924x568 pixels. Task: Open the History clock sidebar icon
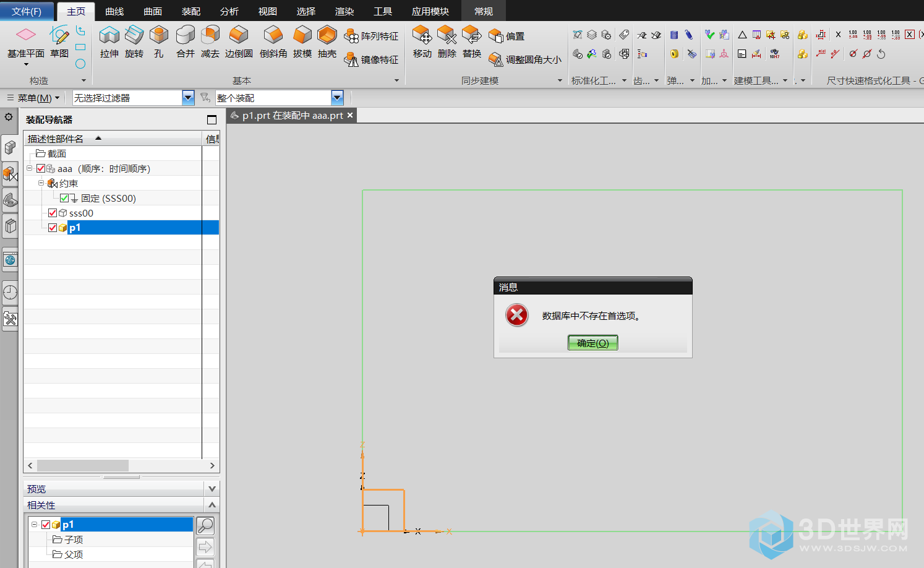10,293
